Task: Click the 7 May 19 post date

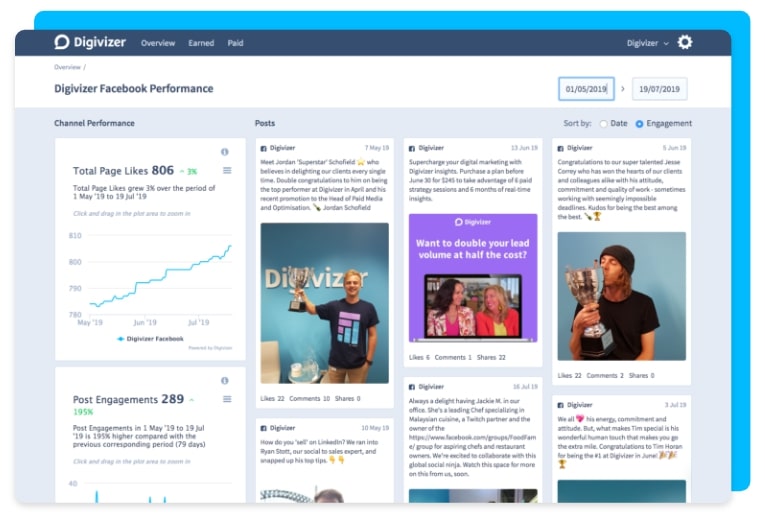Action: 377,148
